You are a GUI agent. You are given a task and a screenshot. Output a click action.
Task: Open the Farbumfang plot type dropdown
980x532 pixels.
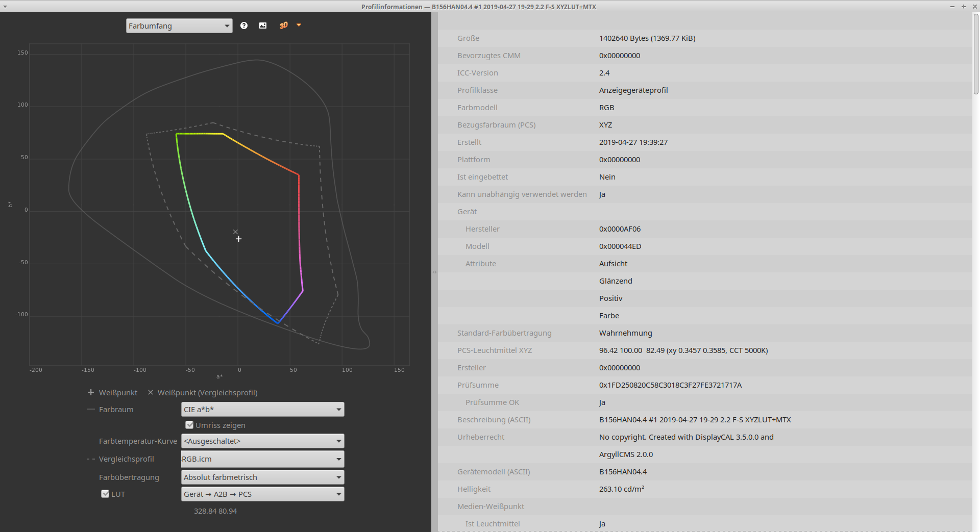179,26
